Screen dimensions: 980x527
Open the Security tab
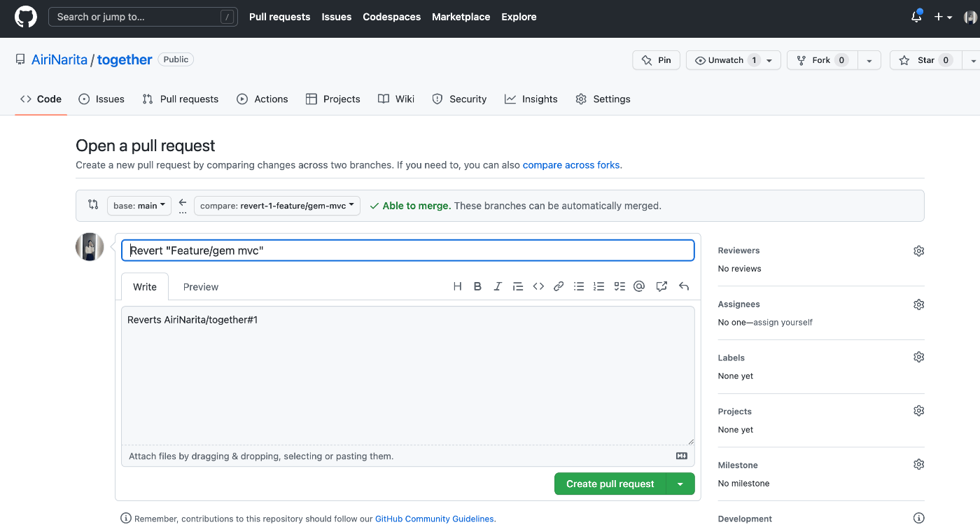tap(459, 99)
